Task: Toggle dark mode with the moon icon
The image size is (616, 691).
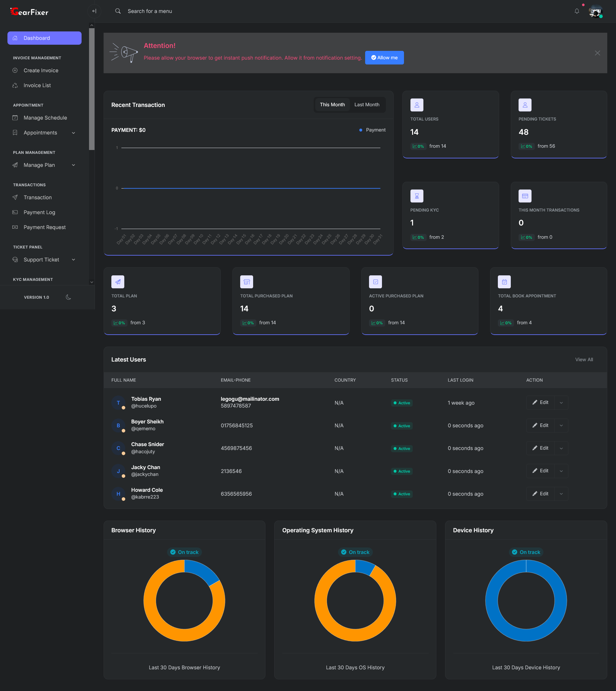Action: [68, 297]
